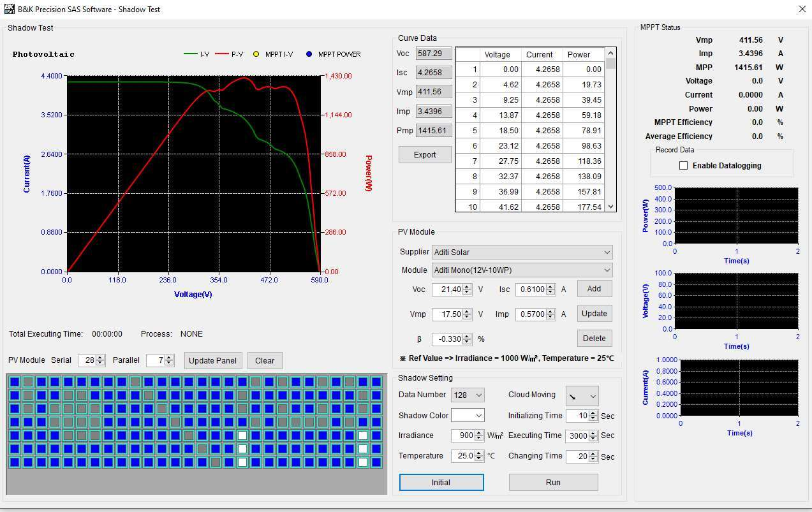Export the curve data
The width and height of the screenshot is (812, 512).
(x=425, y=155)
